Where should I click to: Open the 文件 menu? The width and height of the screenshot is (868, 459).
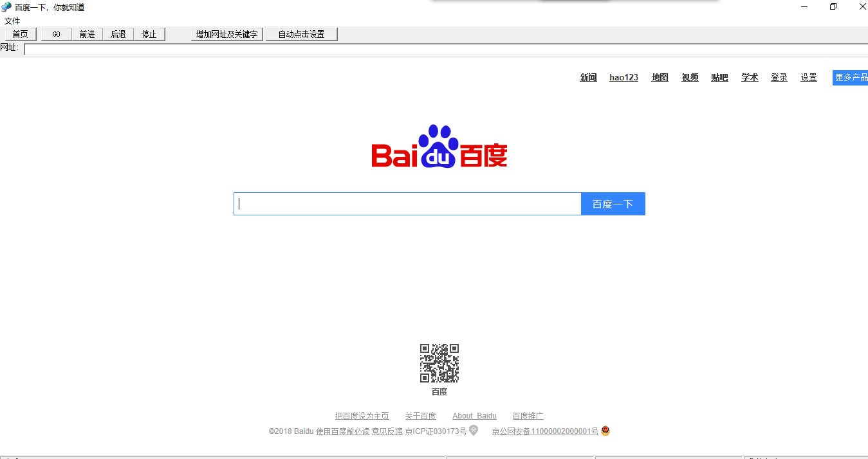(x=12, y=21)
